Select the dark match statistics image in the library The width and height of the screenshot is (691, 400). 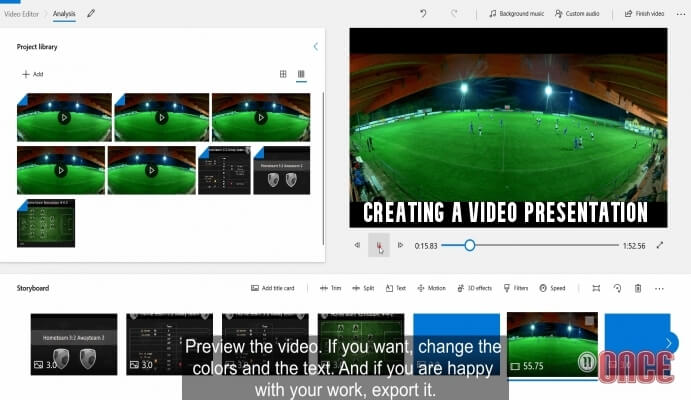[x=224, y=170]
